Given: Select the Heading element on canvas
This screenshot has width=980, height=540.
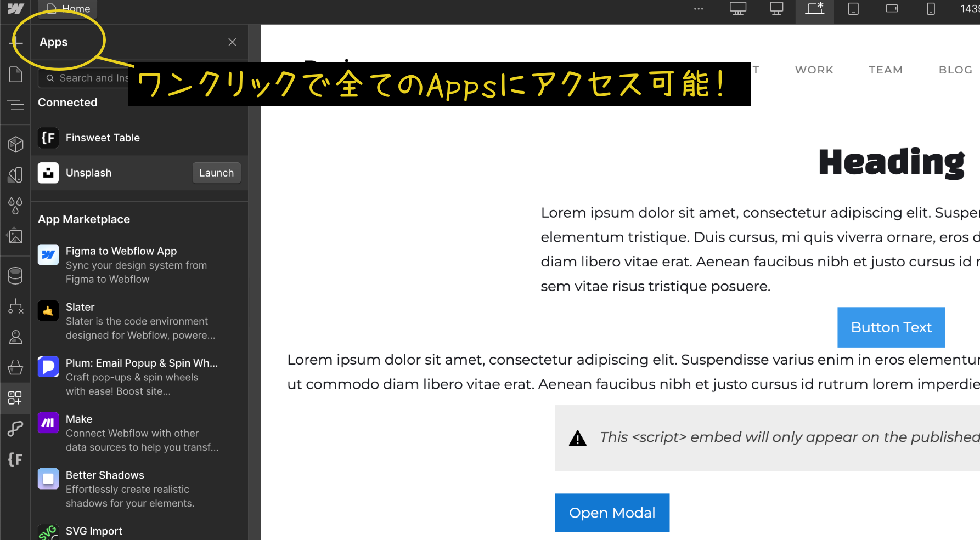Looking at the screenshot, I should pos(892,162).
